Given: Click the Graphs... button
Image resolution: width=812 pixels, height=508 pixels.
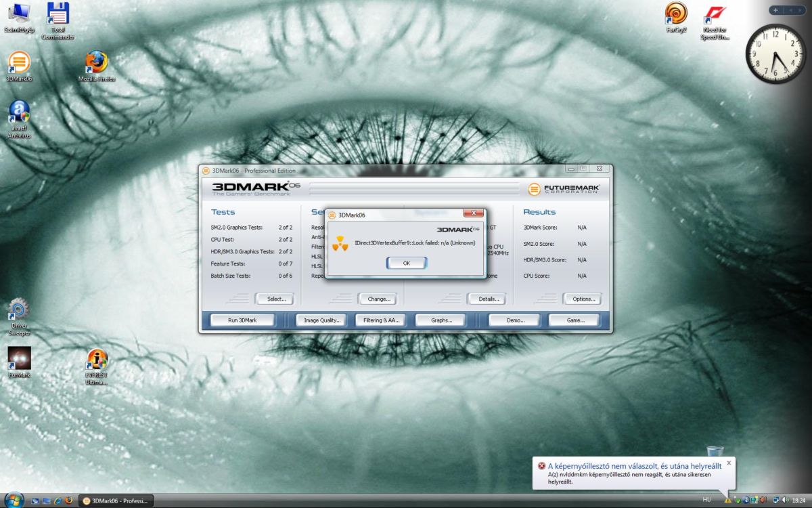Looking at the screenshot, I should pyautogui.click(x=441, y=320).
